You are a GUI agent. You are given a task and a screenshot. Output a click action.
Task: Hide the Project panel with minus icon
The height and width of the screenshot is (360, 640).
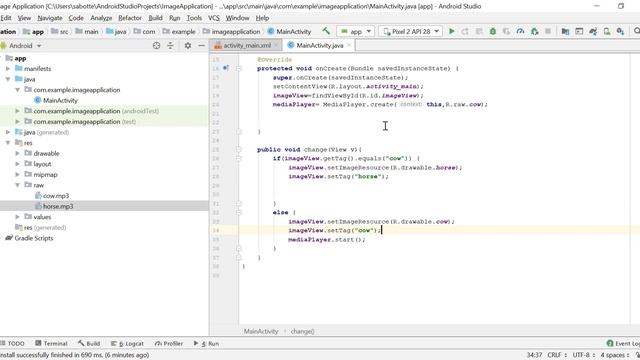coord(201,46)
